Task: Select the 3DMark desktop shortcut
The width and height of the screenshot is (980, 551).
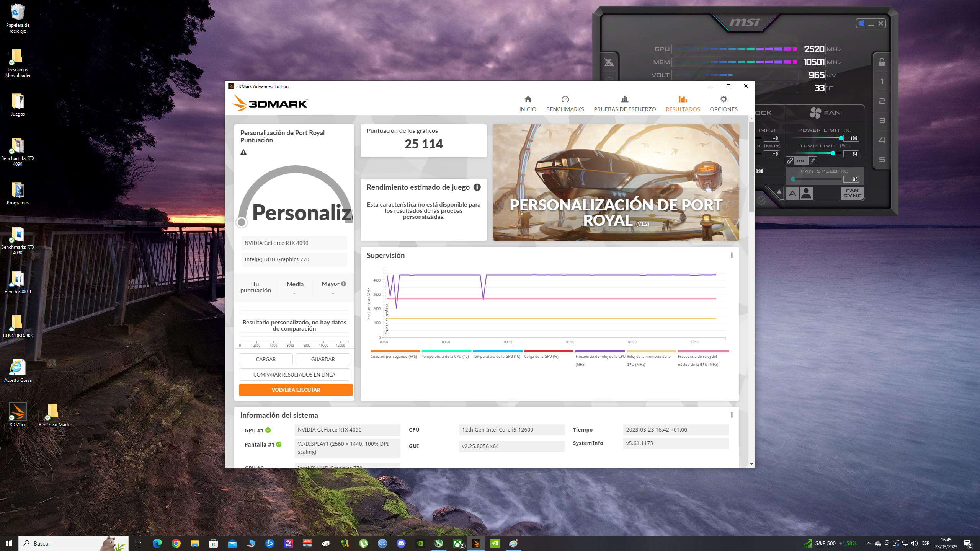Action: point(18,415)
